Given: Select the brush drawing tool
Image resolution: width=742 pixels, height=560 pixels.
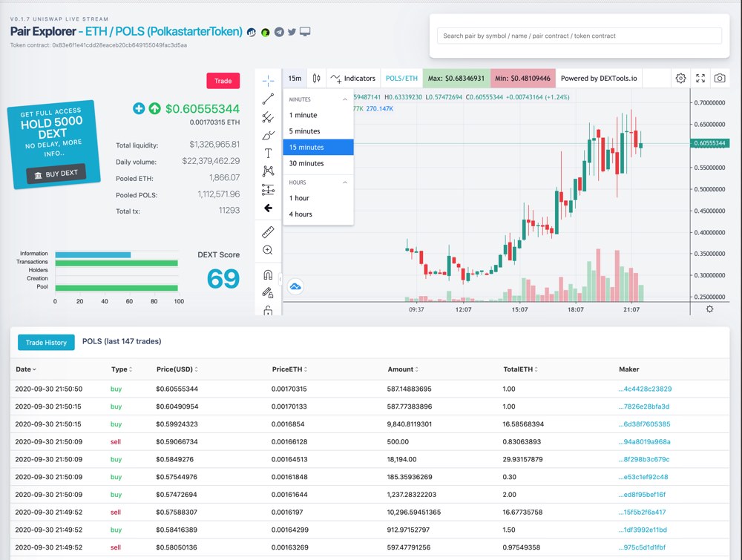Looking at the screenshot, I should [x=268, y=135].
